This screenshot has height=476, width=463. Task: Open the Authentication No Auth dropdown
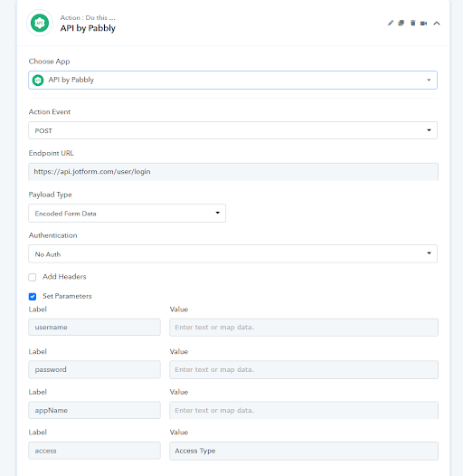click(232, 253)
